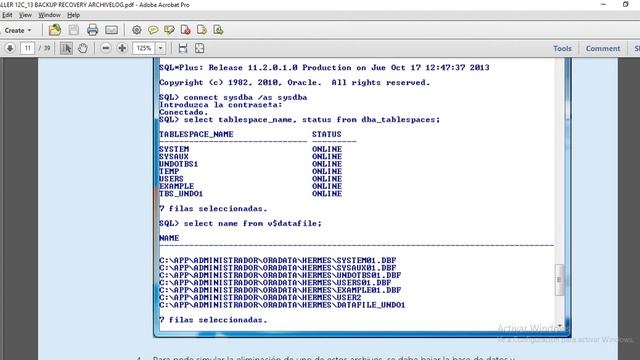This screenshot has height=360, width=640.
Task: Click the STATUS column header
Action: (x=327, y=134)
